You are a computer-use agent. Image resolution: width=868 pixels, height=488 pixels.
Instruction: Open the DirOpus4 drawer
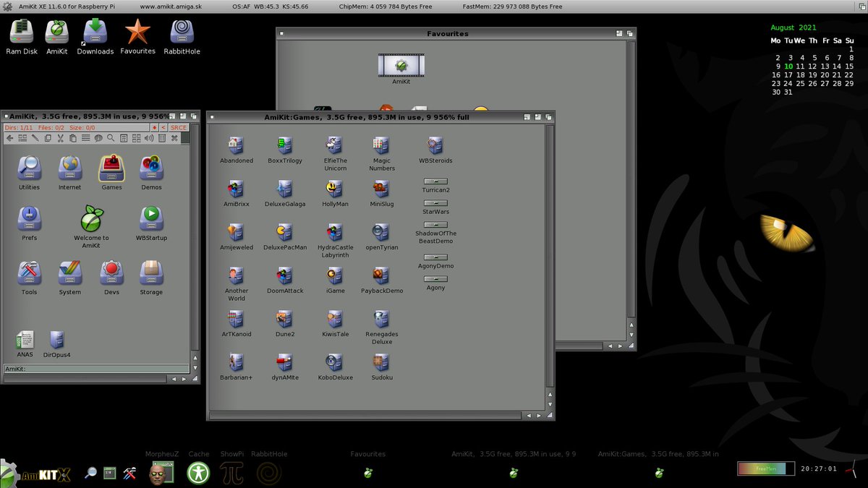click(x=56, y=344)
